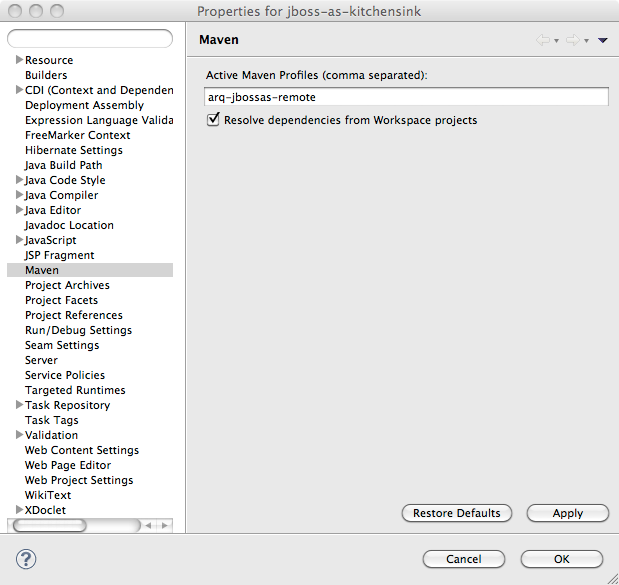Expand the CDI tree node
619x585 pixels.
tap(19, 90)
